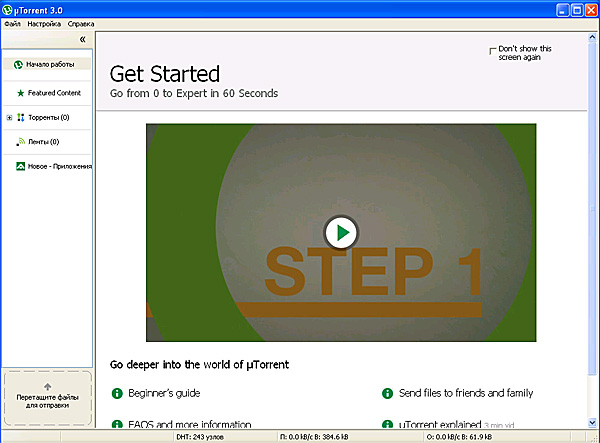This screenshot has height=443, width=600.
Task: Click the Featured Content star icon
Action: click(19, 92)
